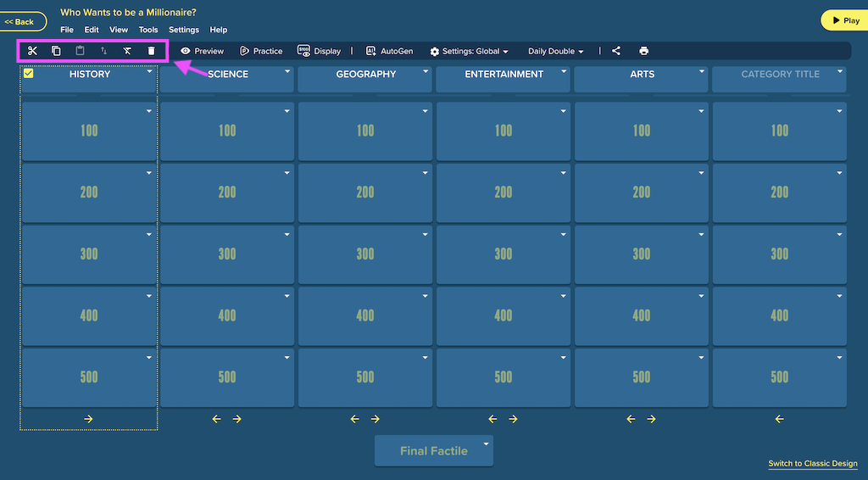Click the trash delete icon

(151, 51)
